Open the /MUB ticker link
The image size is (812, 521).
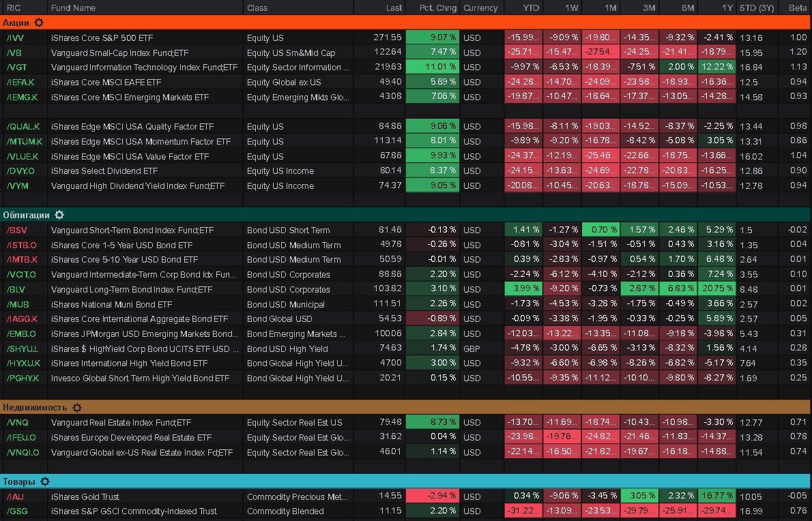[x=18, y=305]
